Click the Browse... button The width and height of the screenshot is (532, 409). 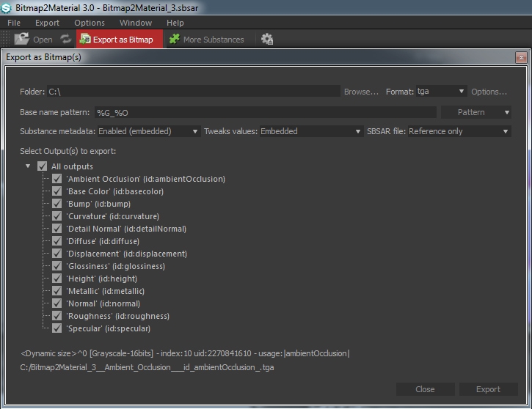[361, 92]
